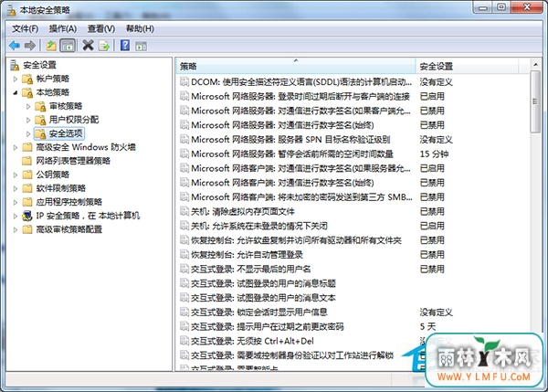Viewport: 548px width, 392px height.
Task: Select policy 交互式登录: 锁定会话时显示用户信息
Action: pos(259,312)
